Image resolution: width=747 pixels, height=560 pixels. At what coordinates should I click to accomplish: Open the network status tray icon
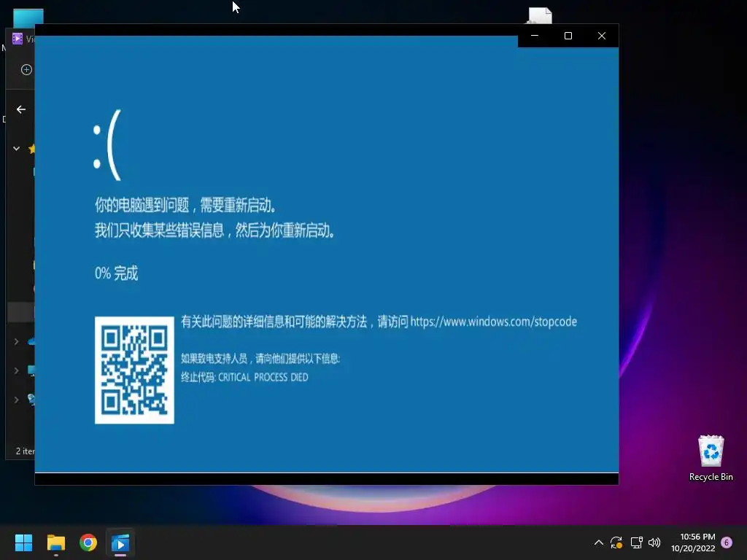coord(636,542)
